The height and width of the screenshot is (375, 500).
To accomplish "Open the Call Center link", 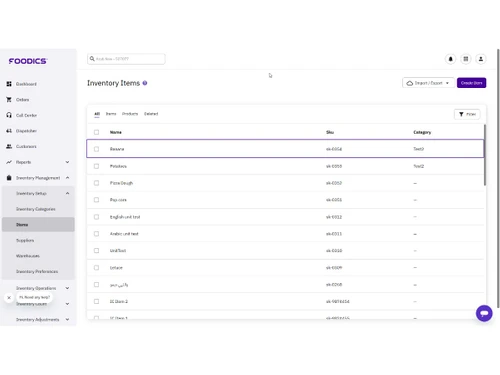I will pyautogui.click(x=26, y=115).
